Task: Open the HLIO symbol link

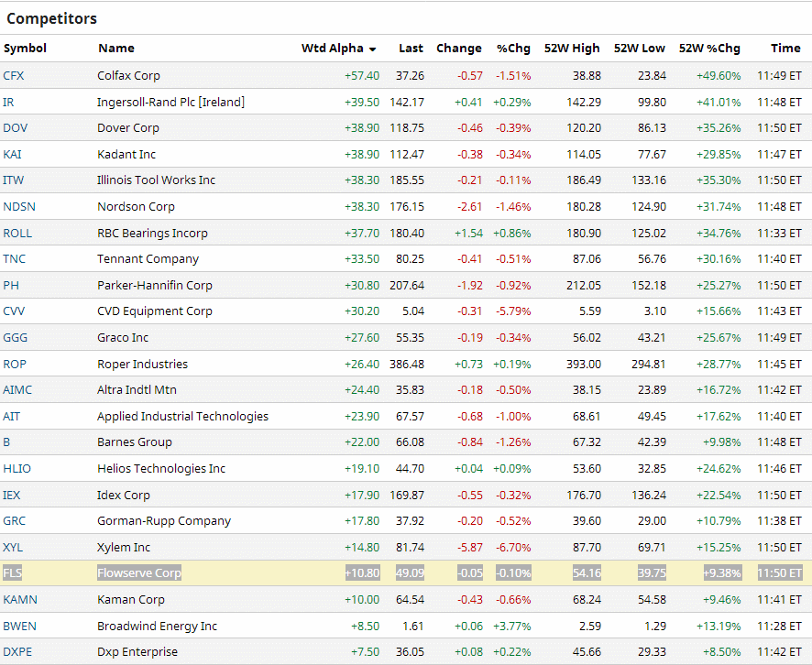Action: pyautogui.click(x=17, y=468)
